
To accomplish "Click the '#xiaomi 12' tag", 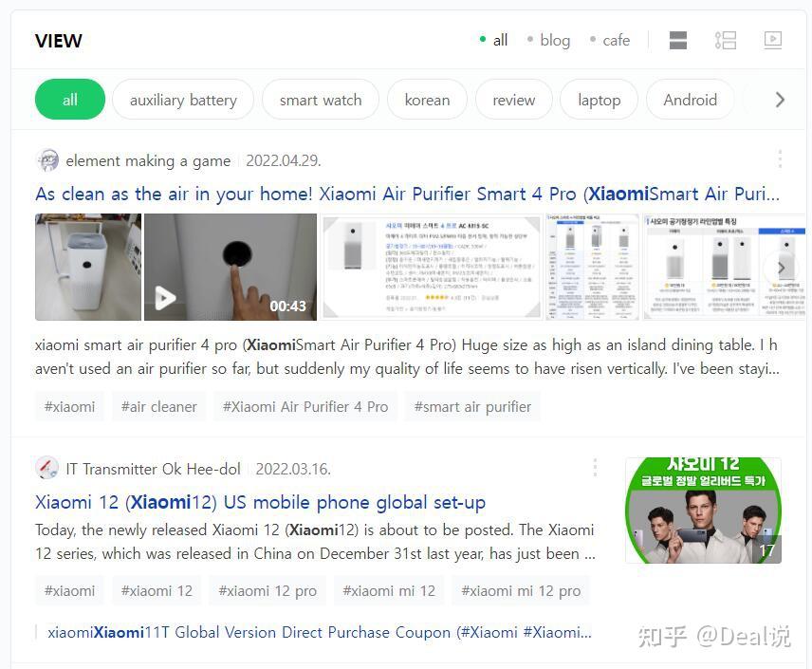I will pos(157,591).
